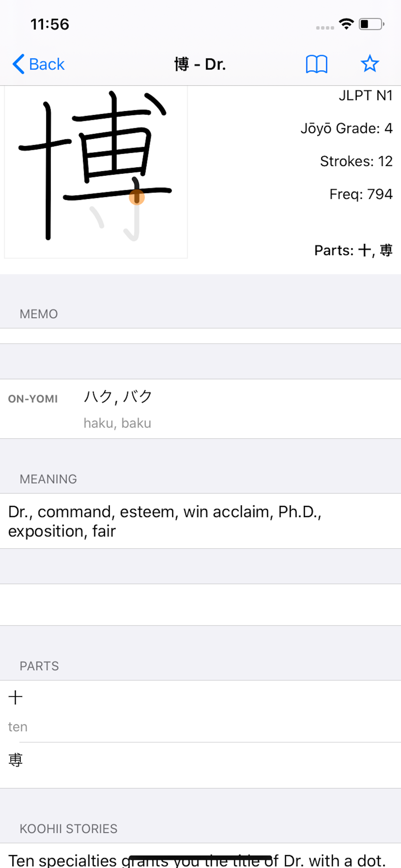The height and width of the screenshot is (868, 401).
Task: Tap the kanji stroke order drawing
Action: tap(96, 172)
